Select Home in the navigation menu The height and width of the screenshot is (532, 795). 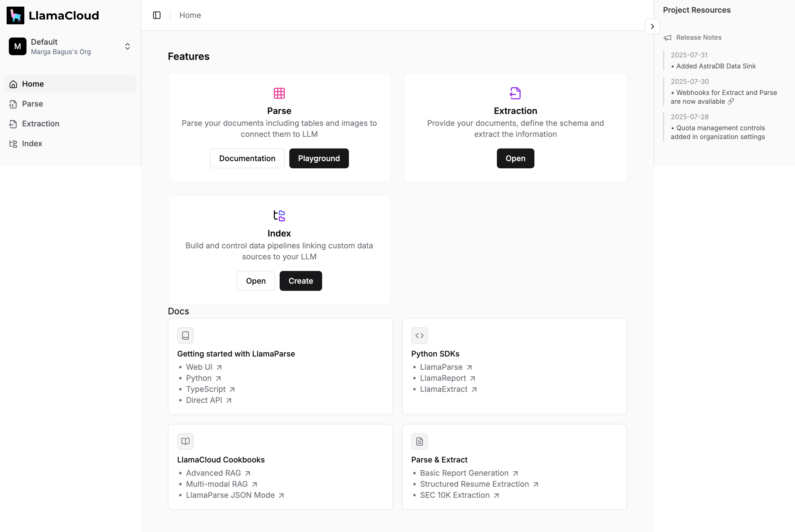click(x=33, y=84)
